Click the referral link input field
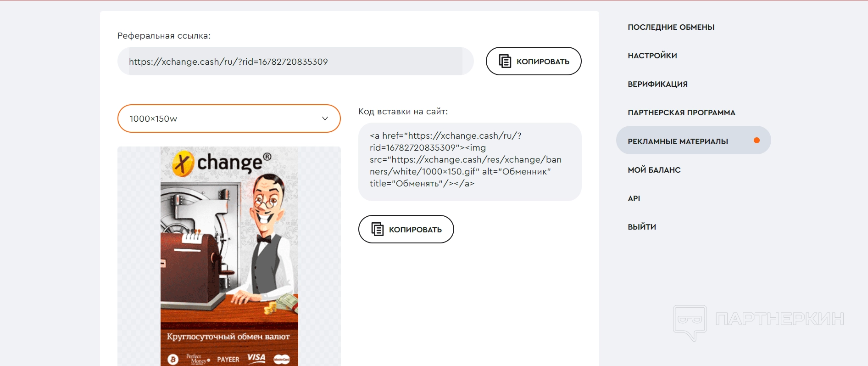This screenshot has height=366, width=868. point(295,61)
